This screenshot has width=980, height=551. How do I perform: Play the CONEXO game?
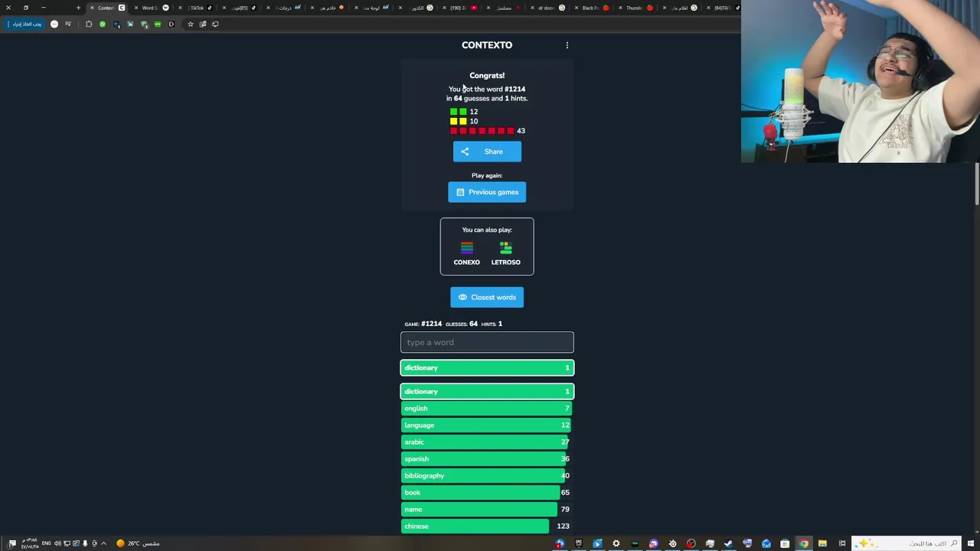(466, 253)
